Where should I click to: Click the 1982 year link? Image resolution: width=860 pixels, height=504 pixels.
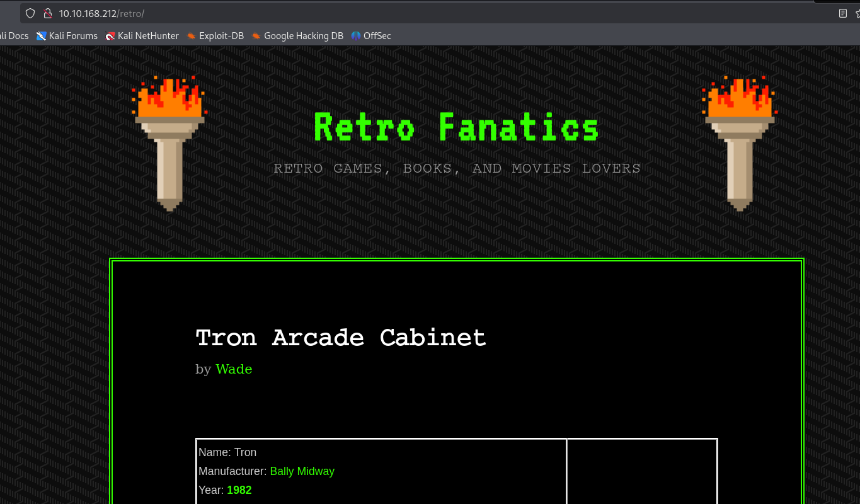click(239, 490)
